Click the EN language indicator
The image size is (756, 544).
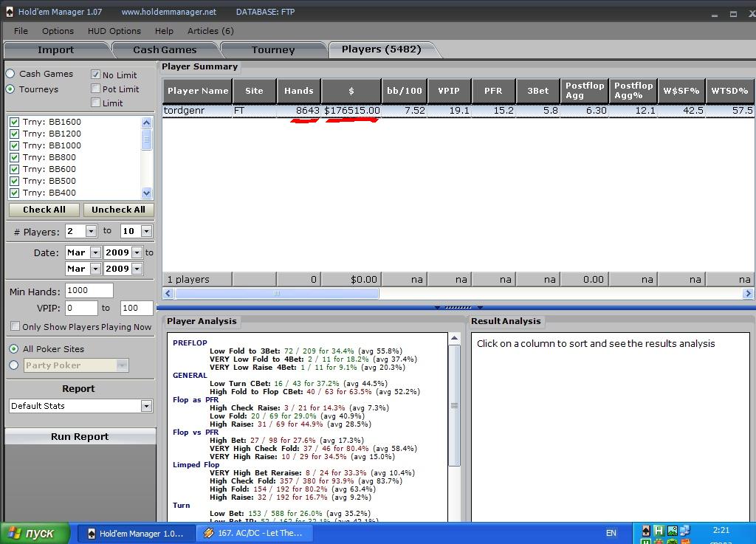611,532
